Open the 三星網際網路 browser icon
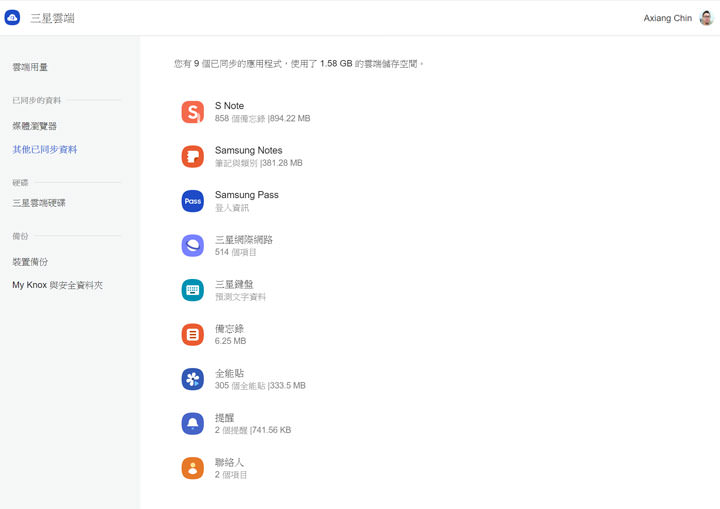 coord(193,246)
